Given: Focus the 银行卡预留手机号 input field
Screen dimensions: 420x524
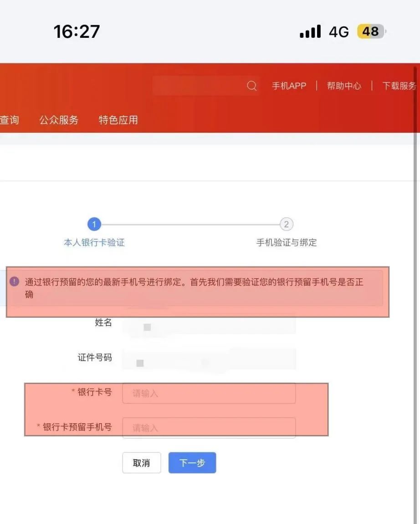Looking at the screenshot, I should 209,428.
